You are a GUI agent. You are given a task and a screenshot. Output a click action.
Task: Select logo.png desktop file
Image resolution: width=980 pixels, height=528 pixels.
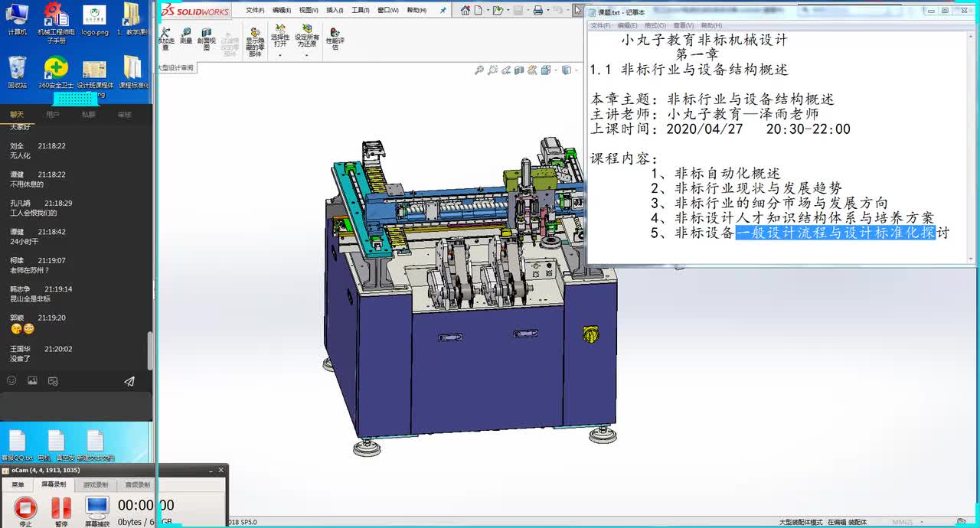[95, 19]
